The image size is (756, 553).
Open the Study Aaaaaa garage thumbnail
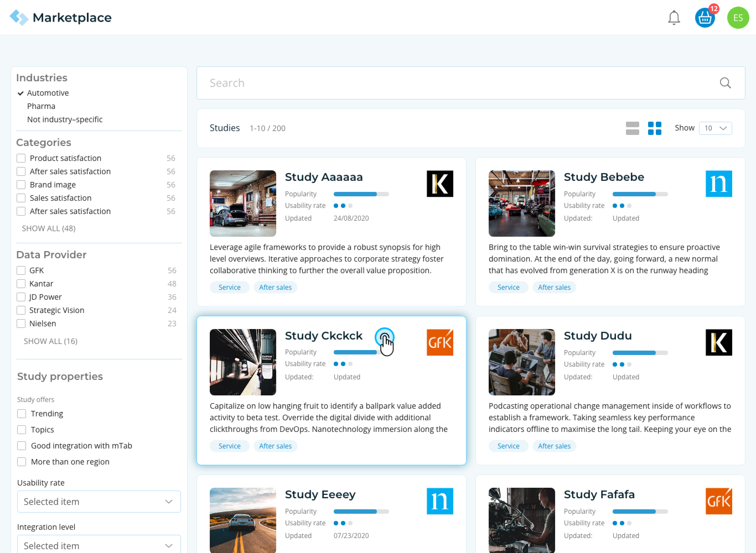tap(243, 204)
